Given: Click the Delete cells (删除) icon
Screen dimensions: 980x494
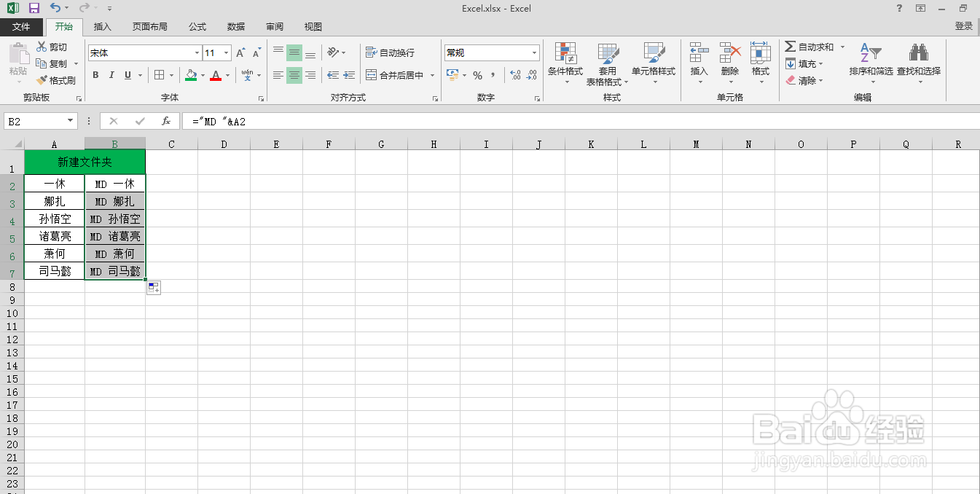Looking at the screenshot, I should pos(730,53).
